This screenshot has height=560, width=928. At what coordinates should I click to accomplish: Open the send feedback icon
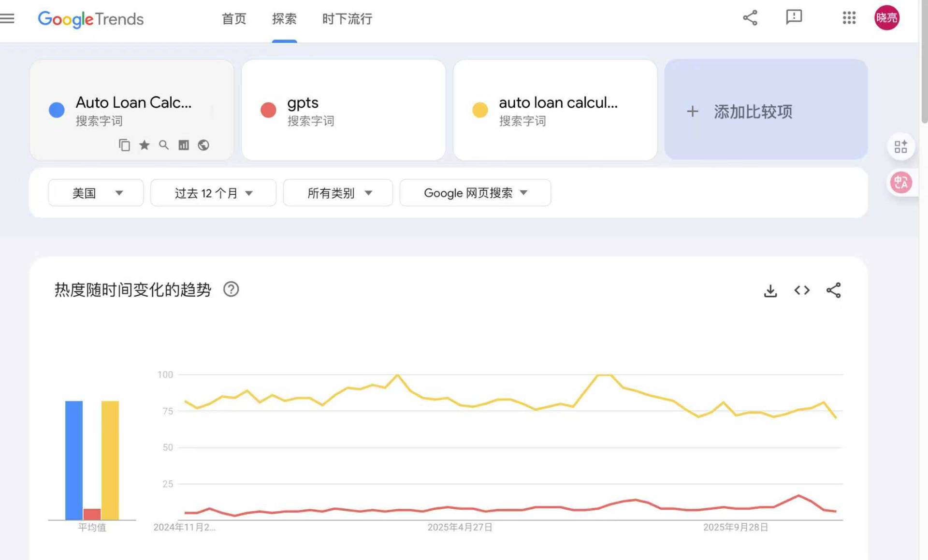point(794,18)
